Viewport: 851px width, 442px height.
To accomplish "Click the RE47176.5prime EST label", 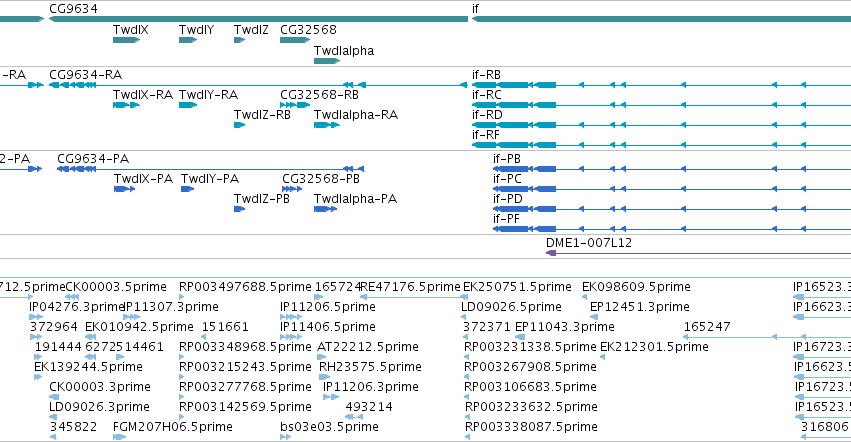I will click(410, 287).
